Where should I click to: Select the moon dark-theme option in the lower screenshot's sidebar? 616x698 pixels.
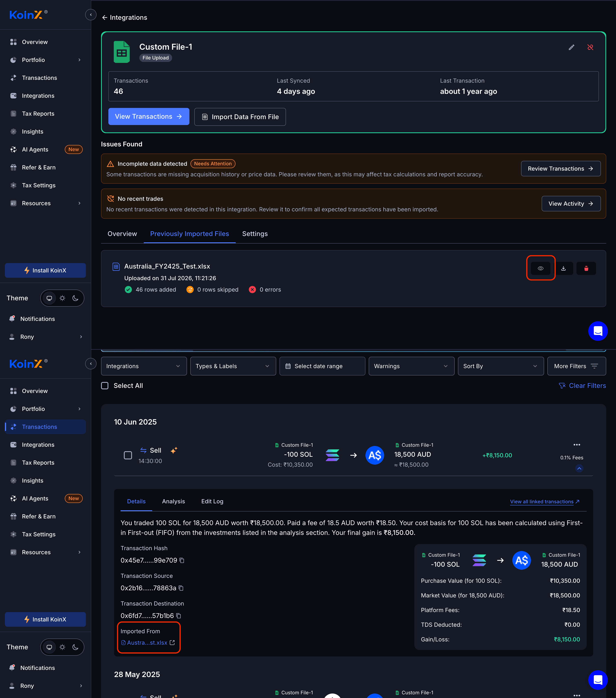76,647
